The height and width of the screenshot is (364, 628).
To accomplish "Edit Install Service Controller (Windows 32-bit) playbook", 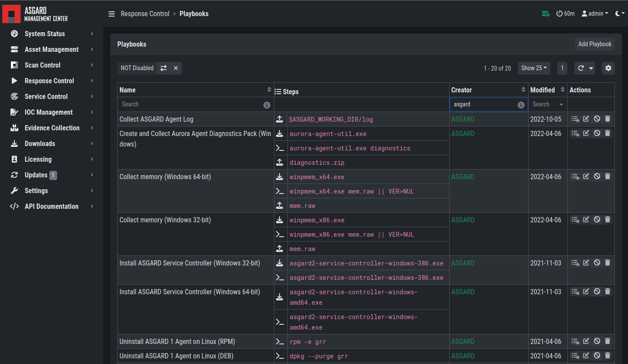I will [586, 263].
